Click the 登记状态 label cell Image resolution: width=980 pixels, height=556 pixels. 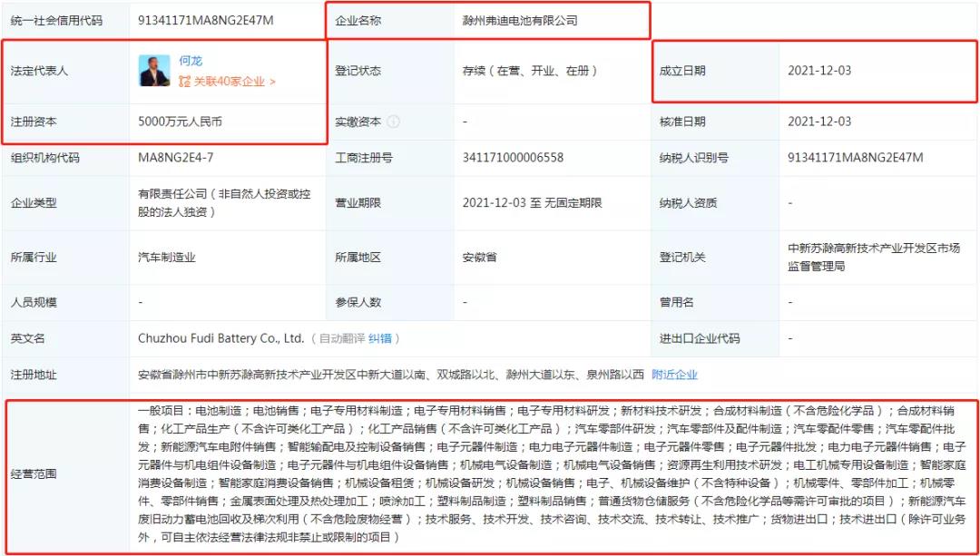[390, 71]
